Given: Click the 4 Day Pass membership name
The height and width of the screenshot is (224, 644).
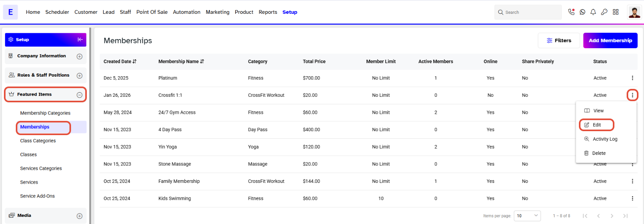Looking at the screenshot, I should click(x=170, y=130).
